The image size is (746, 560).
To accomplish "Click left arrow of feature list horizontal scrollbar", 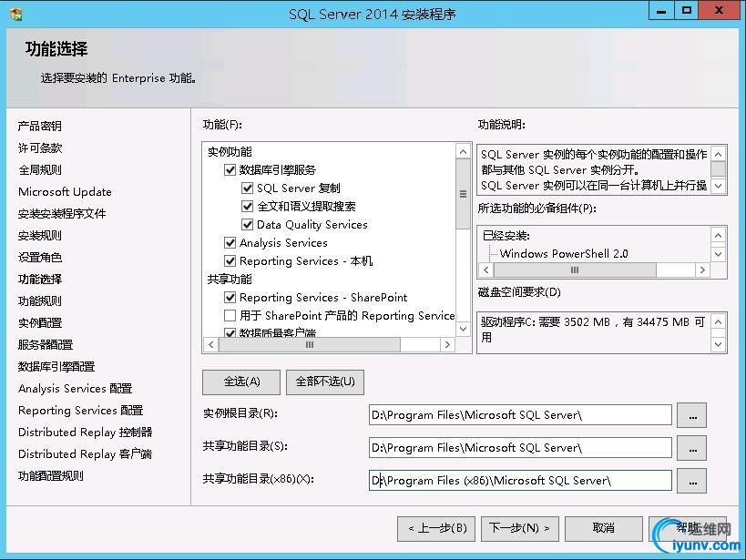I will (x=210, y=344).
